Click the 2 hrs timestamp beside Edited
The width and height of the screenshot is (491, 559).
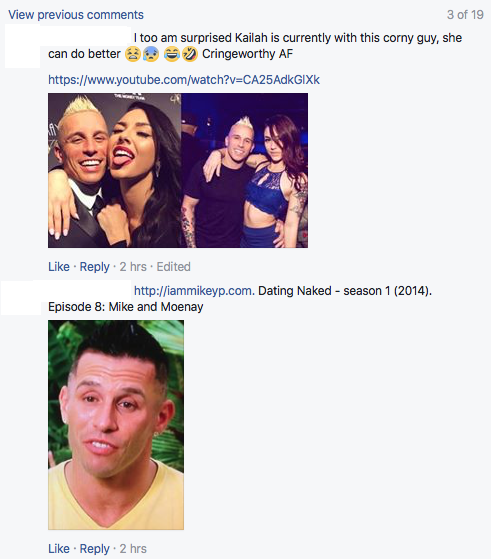click(x=133, y=267)
